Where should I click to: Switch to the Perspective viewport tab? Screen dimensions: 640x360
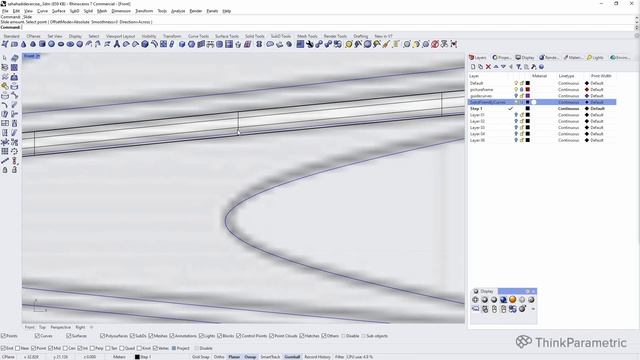coord(60,327)
